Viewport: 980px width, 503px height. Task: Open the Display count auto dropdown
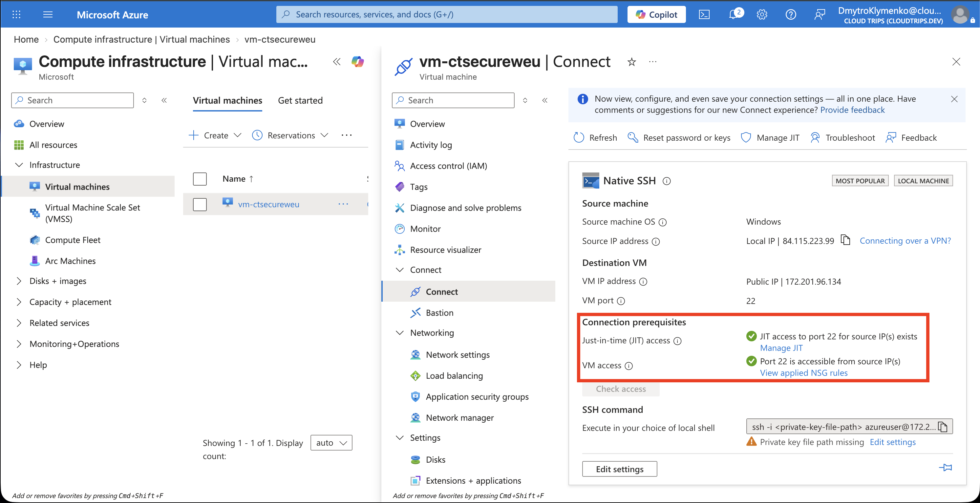[x=331, y=443]
